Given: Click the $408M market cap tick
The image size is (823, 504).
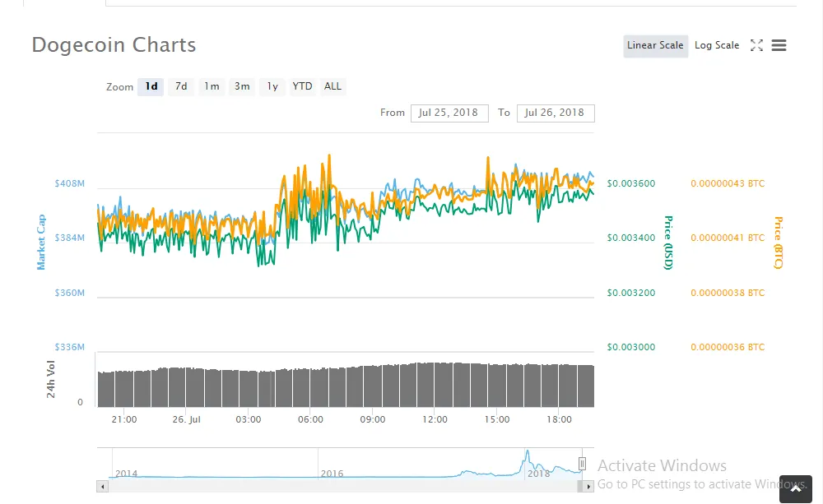Looking at the screenshot, I should (x=70, y=183).
